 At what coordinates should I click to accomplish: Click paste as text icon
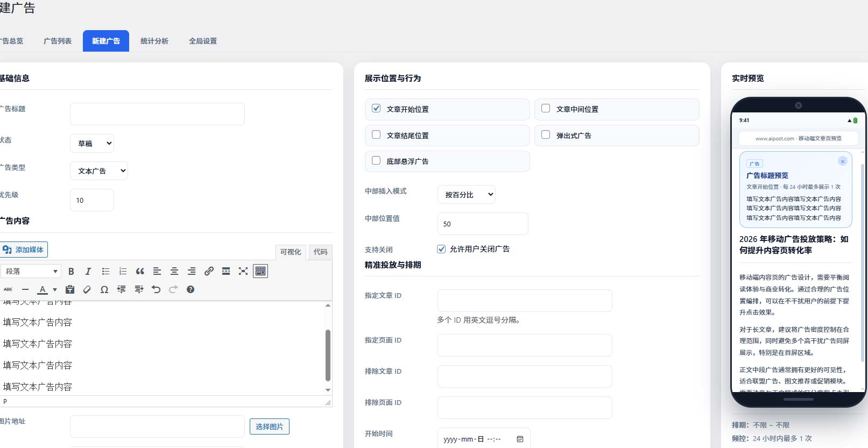coord(70,289)
